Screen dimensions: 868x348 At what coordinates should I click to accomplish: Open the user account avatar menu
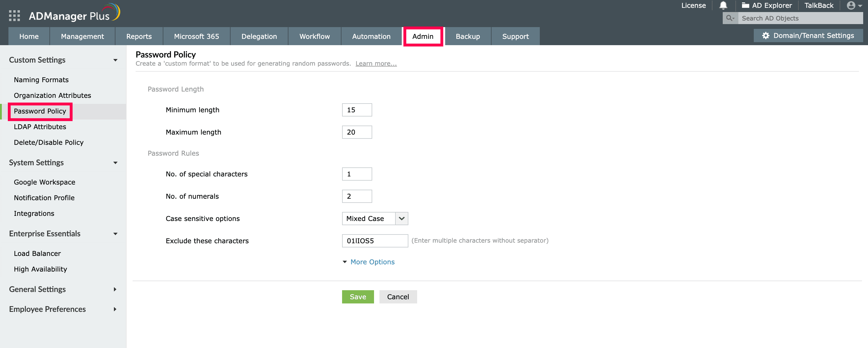(851, 5)
